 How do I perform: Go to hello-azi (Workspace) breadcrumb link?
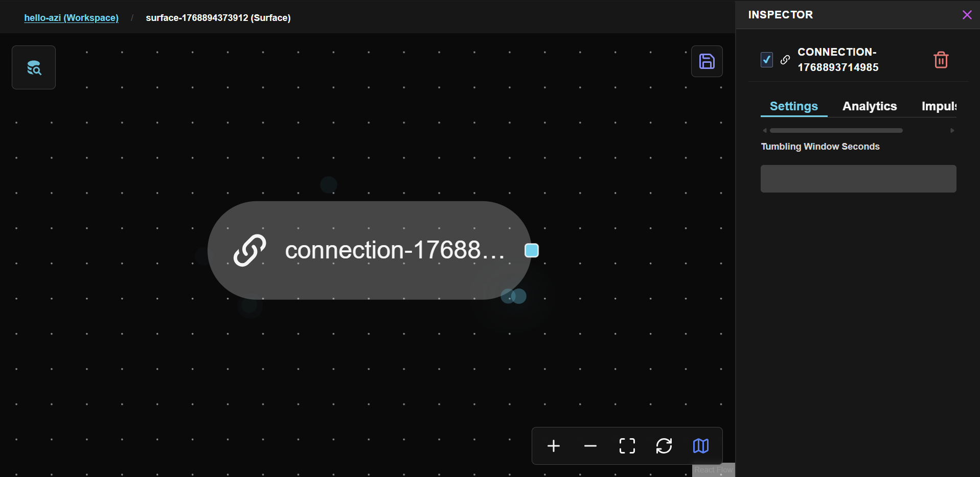coord(72,18)
